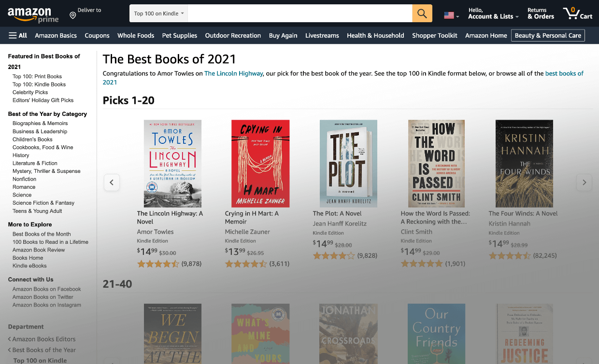The width and height of the screenshot is (599, 364).
Task: Open the All hamburger menu
Action: 17,35
